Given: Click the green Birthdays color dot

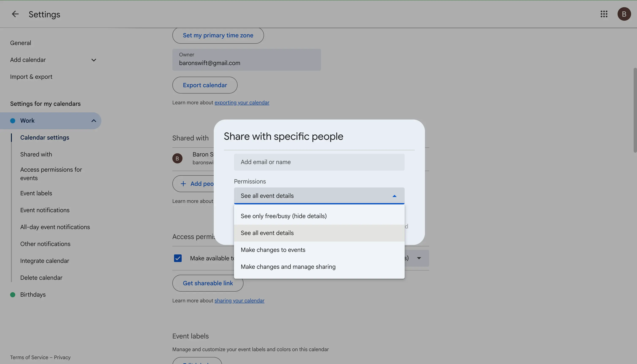Looking at the screenshot, I should 12,295.
